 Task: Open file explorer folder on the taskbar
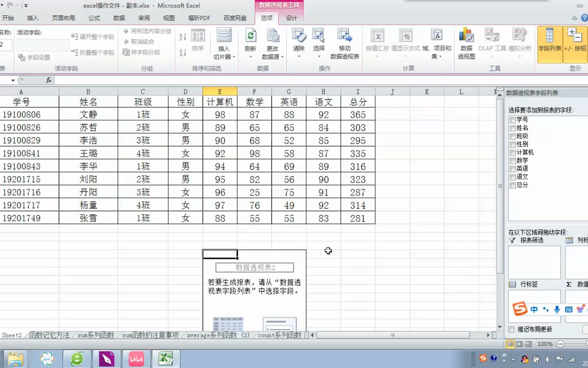(x=16, y=359)
